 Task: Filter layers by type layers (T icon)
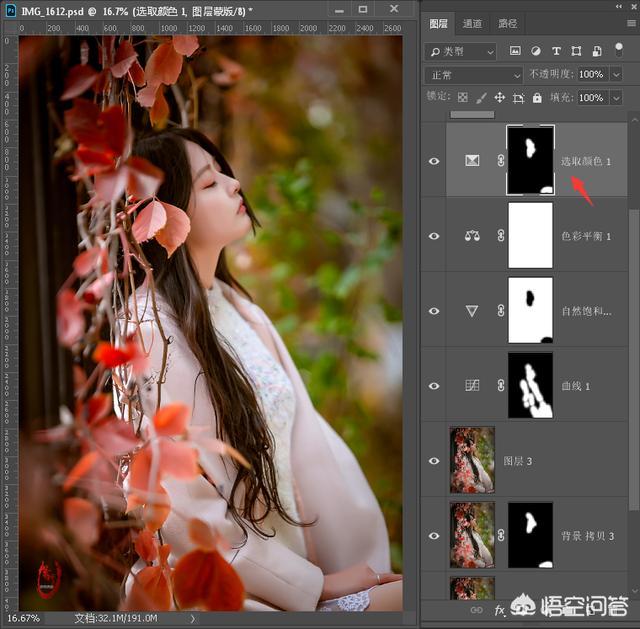tap(555, 51)
